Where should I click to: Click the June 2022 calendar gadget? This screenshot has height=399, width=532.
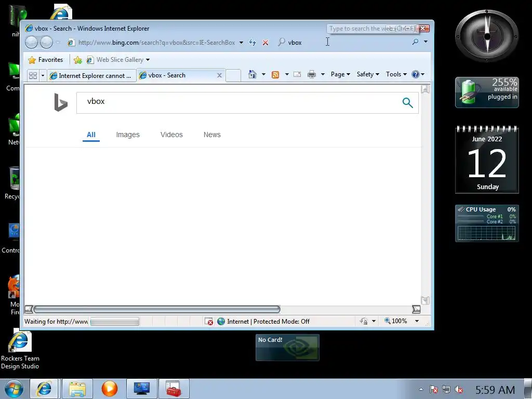click(487, 159)
